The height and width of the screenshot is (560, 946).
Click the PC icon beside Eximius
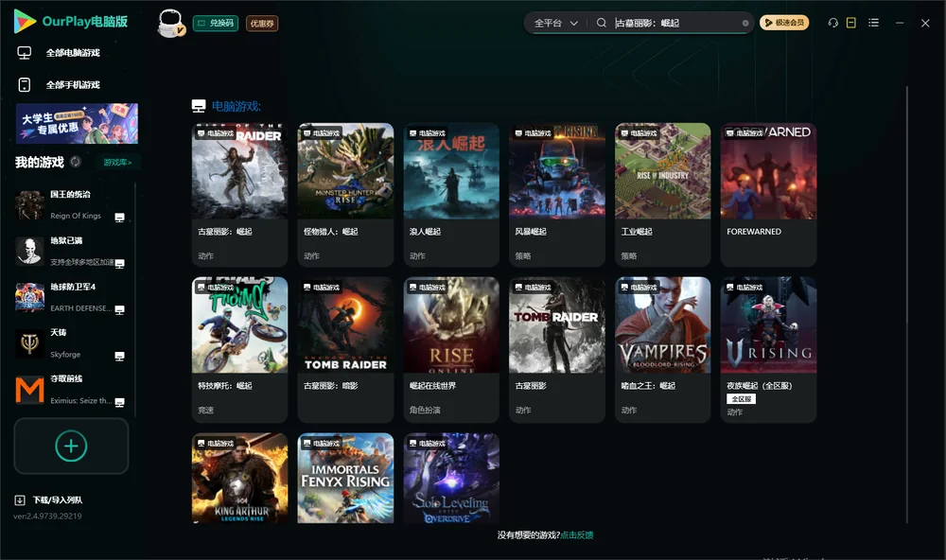pyautogui.click(x=119, y=403)
